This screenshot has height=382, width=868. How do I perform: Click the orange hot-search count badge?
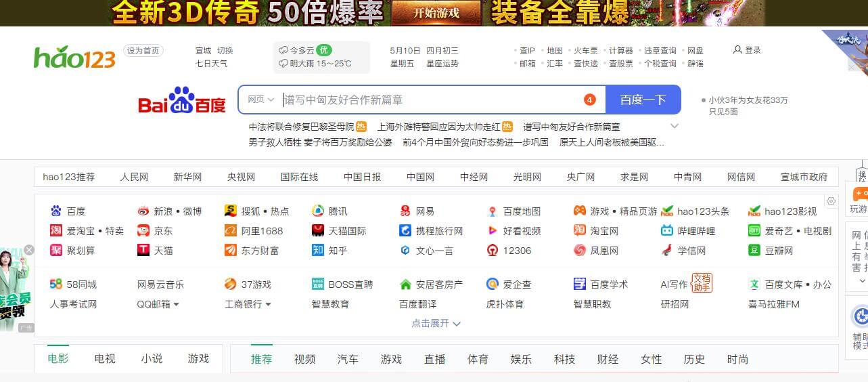pos(589,100)
